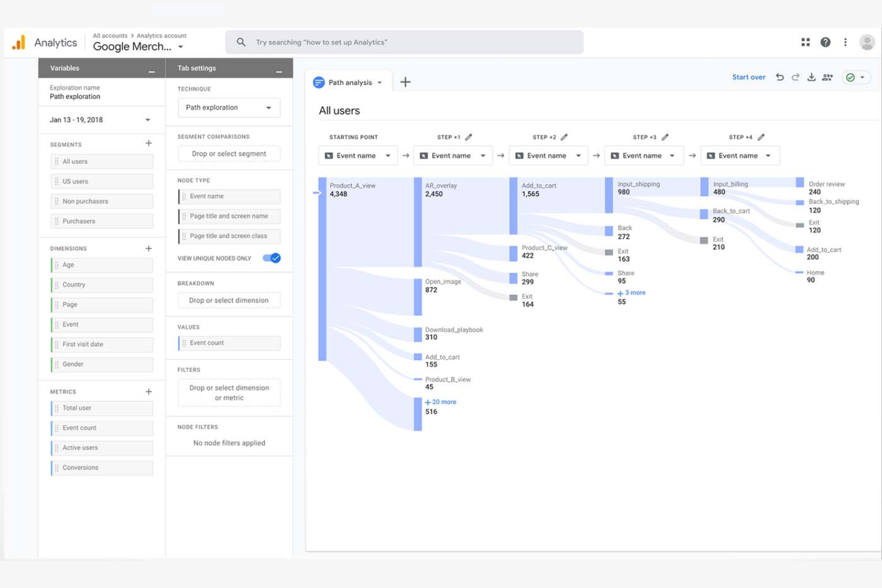Select the download exploration data icon
The image size is (882, 588).
tap(812, 77)
